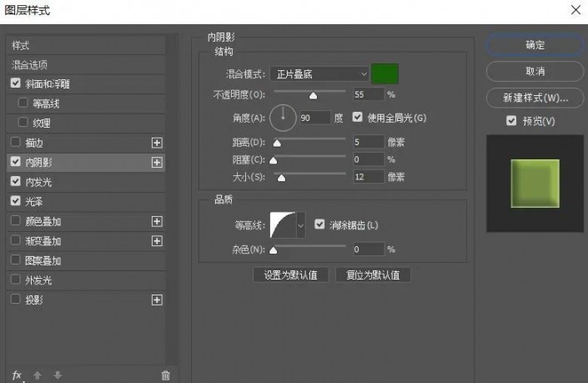Add another 渐变叠加 effect with plus icon
Screen dimensions: 588x383
(x=157, y=241)
